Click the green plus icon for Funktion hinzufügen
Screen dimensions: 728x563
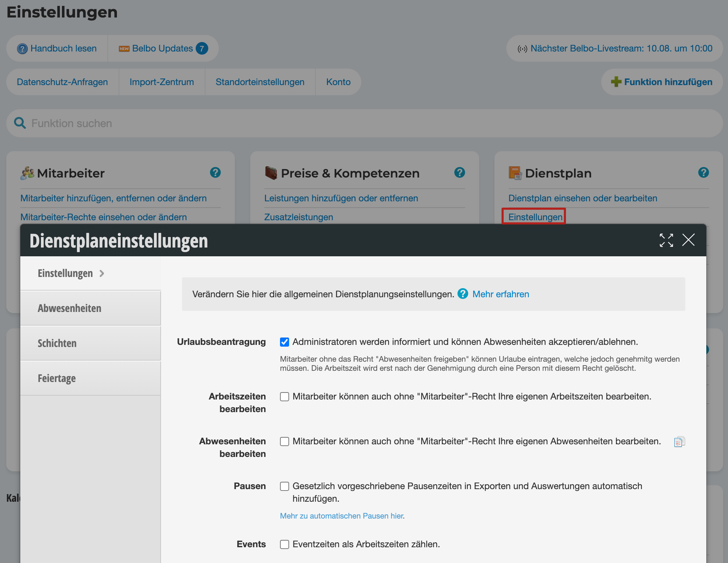[616, 82]
